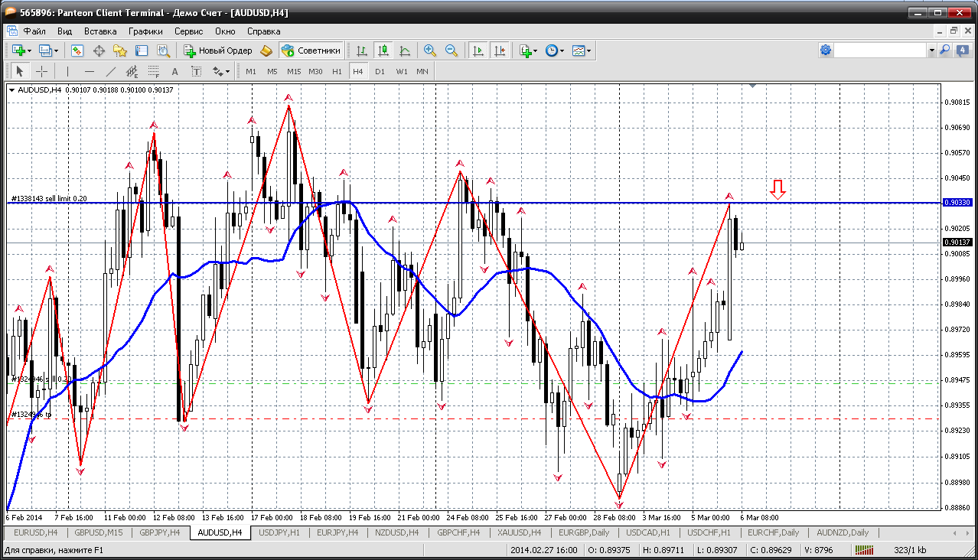The width and height of the screenshot is (978, 560).
Task: Select the trendline drawing tool
Action: (110, 71)
